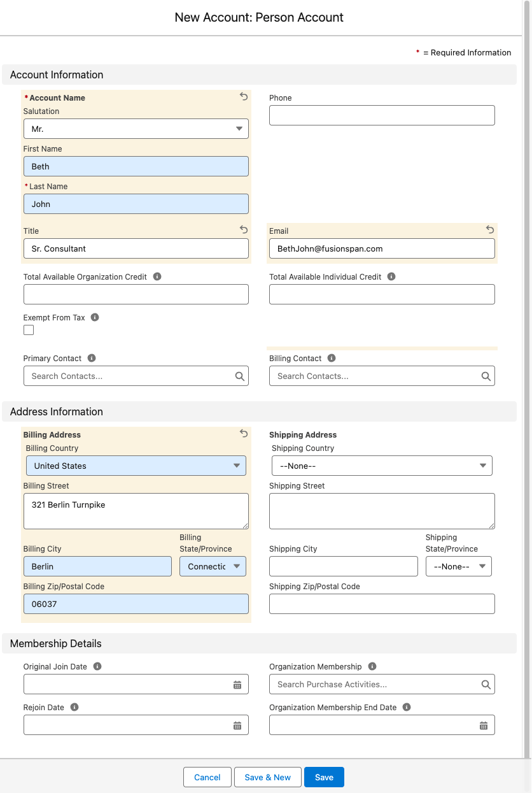Viewport: 532px width, 793px height.
Task: Click the Shipping Zip/Postal Code field
Action: point(382,604)
